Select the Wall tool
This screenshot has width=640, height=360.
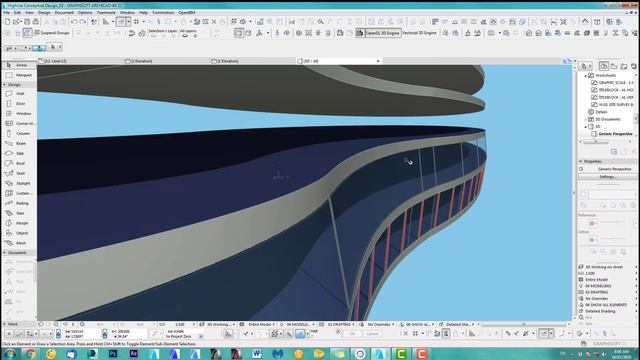coord(19,93)
